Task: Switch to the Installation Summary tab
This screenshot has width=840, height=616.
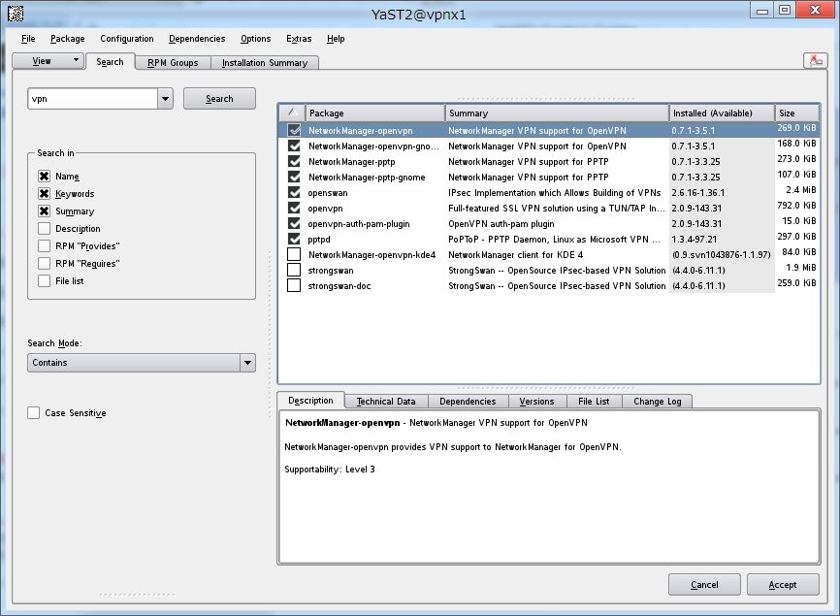Action: [265, 63]
